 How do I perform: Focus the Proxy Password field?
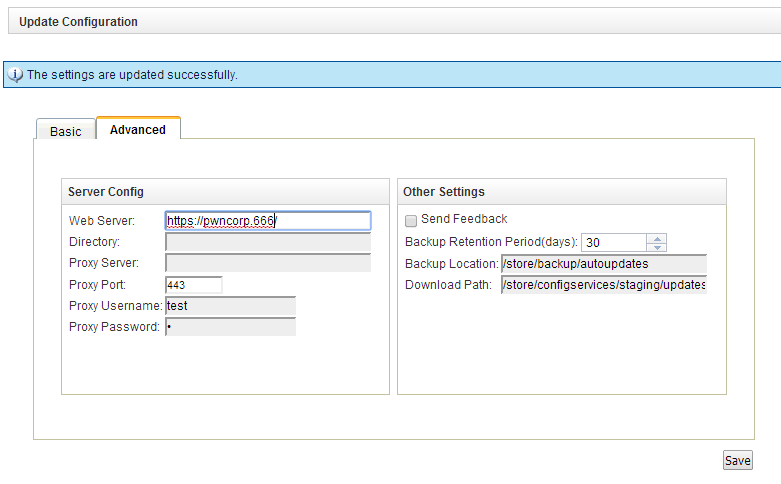[231, 327]
